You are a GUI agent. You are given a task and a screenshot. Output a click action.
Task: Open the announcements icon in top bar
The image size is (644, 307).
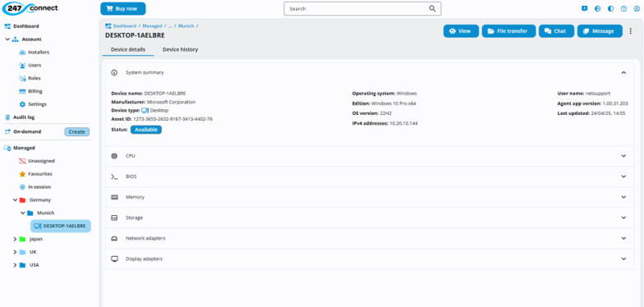pos(585,8)
